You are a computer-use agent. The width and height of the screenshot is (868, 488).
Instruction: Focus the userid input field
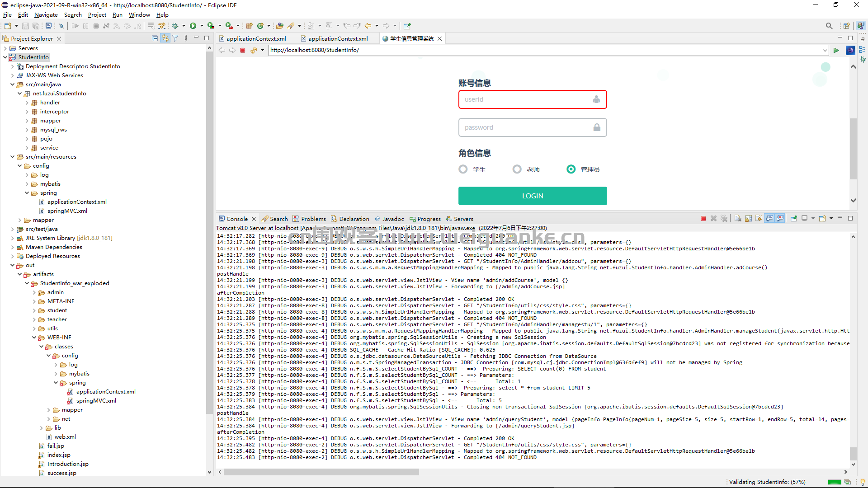533,99
